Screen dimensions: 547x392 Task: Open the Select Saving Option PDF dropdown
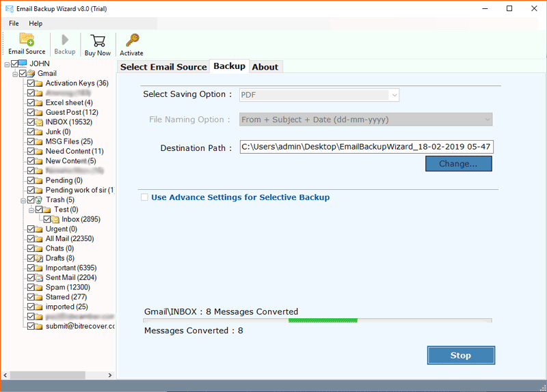[319, 95]
